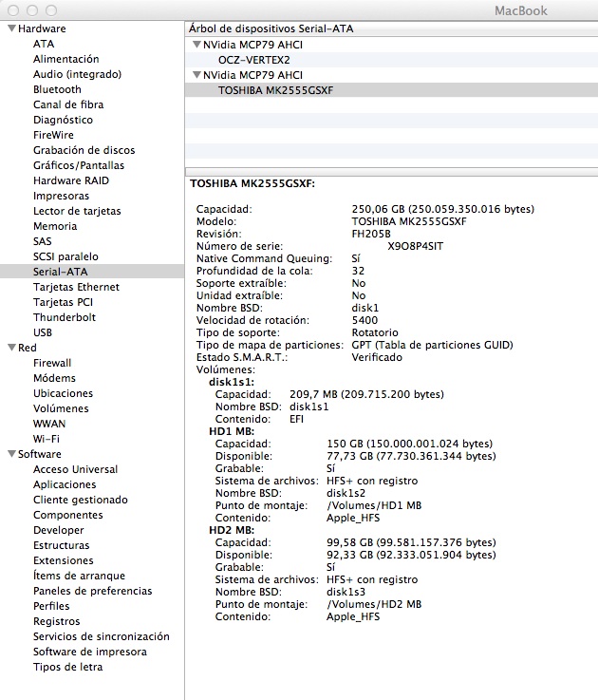
Task: Select Memoria in the sidebar
Action: (55, 226)
